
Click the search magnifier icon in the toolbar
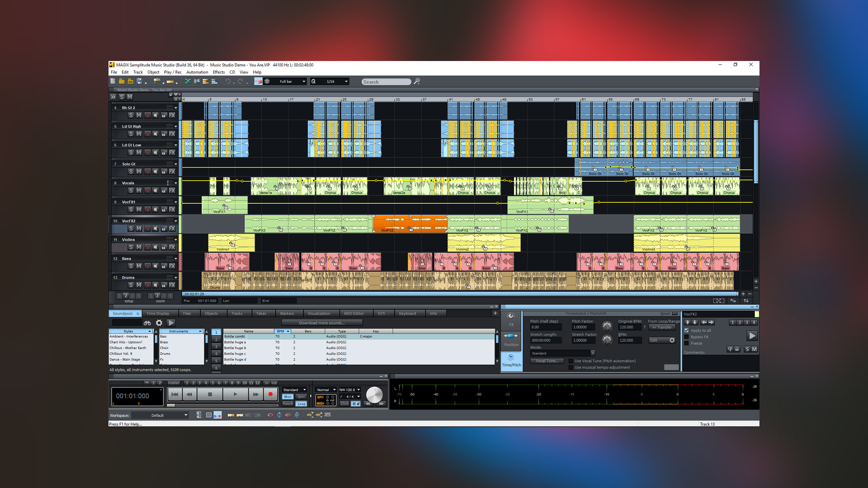pos(417,82)
